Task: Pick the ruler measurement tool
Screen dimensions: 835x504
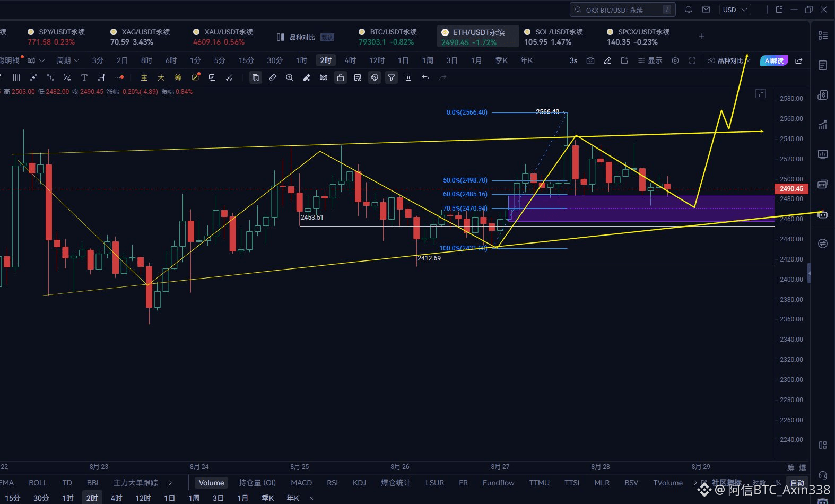Action: coord(273,77)
